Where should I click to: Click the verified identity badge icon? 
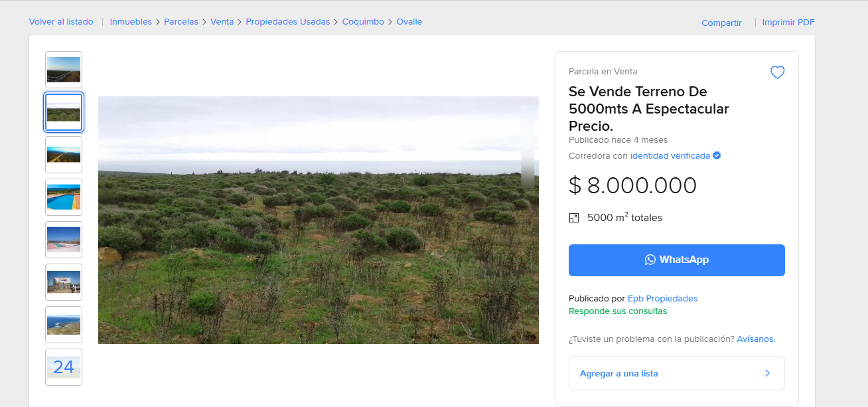coord(717,156)
